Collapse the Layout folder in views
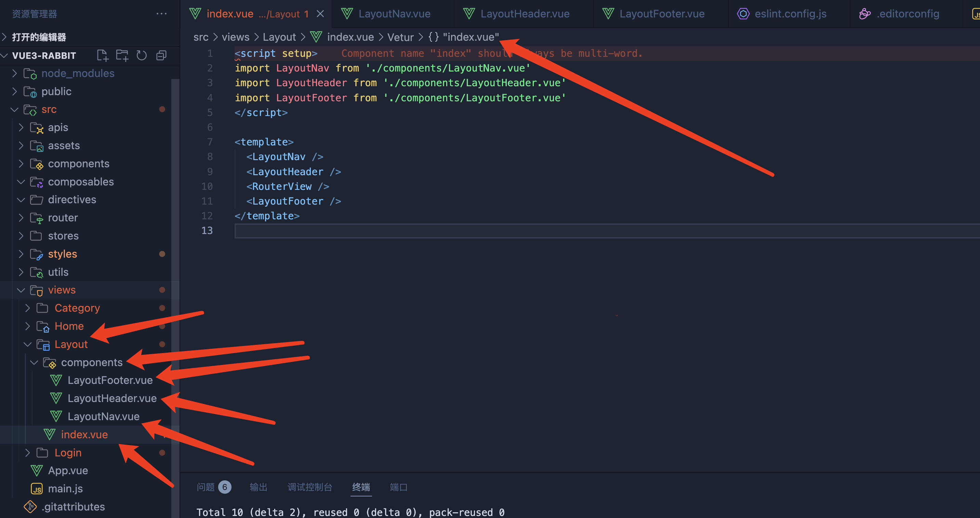The height and width of the screenshot is (518, 980). (27, 345)
